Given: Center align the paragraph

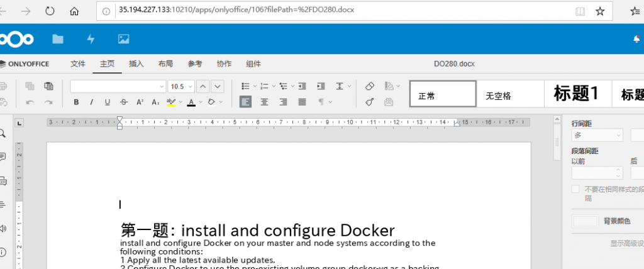Looking at the screenshot, I should [264, 102].
